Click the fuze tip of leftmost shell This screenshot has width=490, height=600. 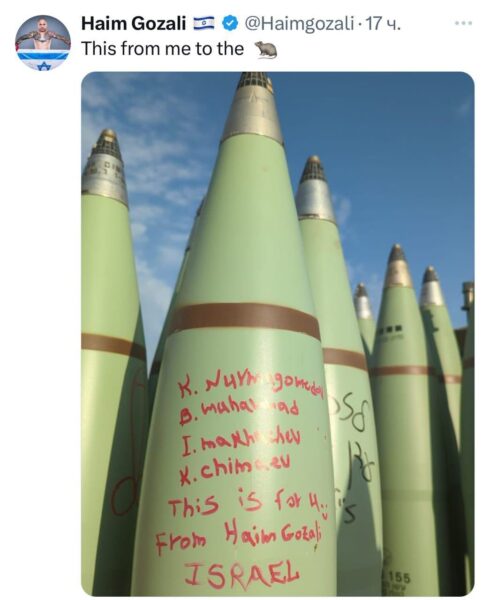tap(104, 168)
